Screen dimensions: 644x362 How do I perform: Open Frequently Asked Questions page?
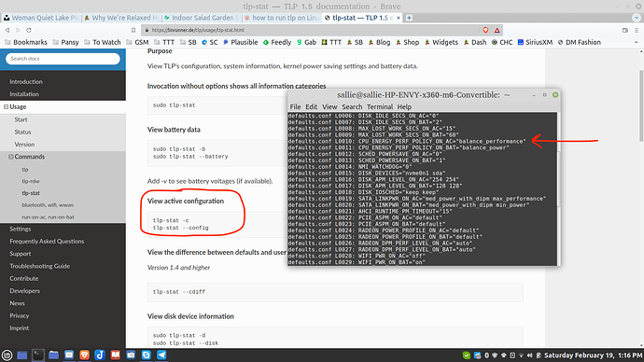tap(47, 242)
